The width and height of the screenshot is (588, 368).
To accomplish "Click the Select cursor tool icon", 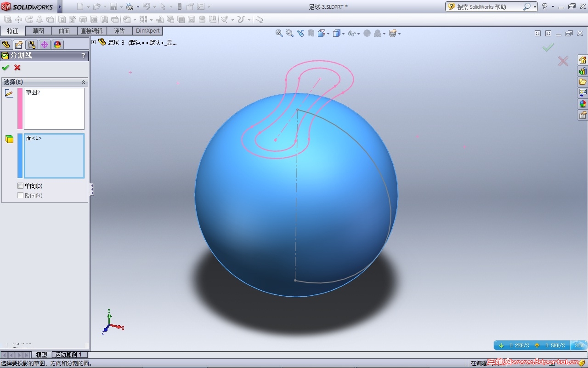I will (163, 6).
